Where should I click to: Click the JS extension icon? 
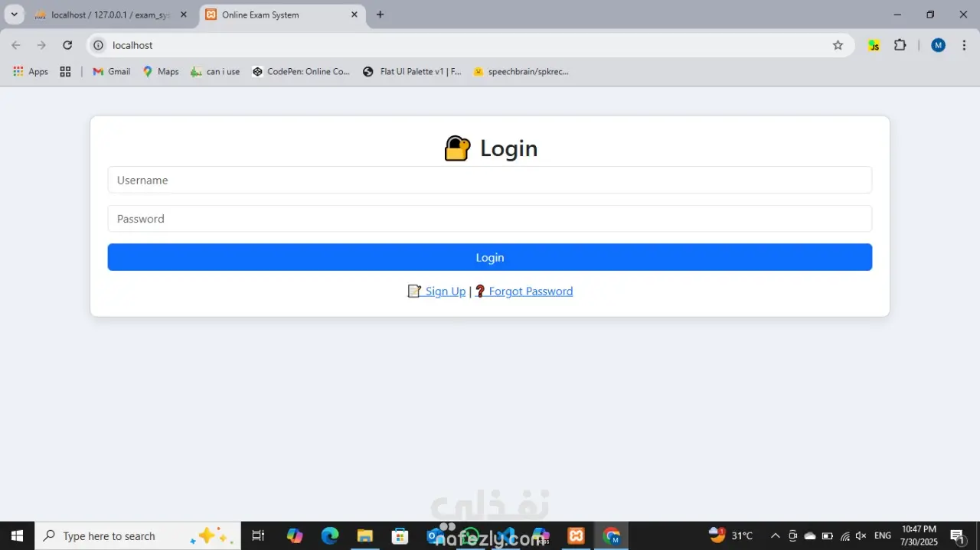[874, 45]
